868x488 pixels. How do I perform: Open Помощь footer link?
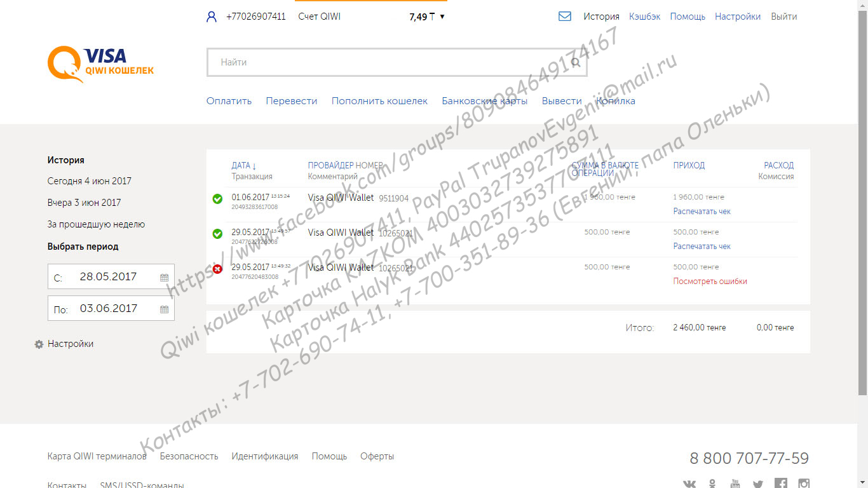(x=329, y=456)
